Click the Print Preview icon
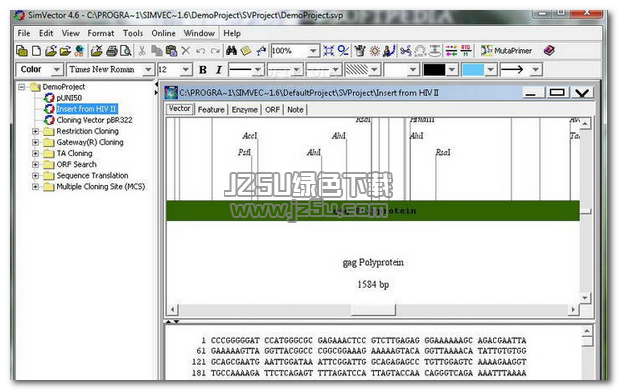Image resolution: width=619 pixels, height=391 pixels. click(x=126, y=51)
